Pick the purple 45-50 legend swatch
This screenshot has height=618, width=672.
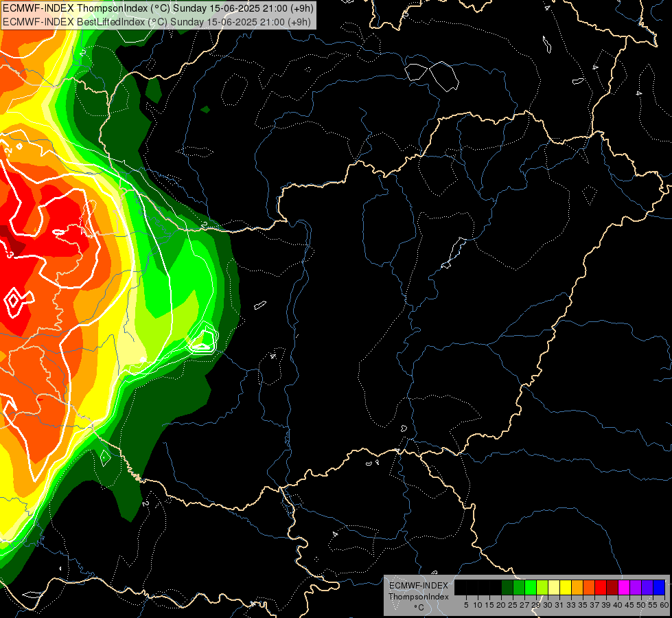tap(636, 587)
